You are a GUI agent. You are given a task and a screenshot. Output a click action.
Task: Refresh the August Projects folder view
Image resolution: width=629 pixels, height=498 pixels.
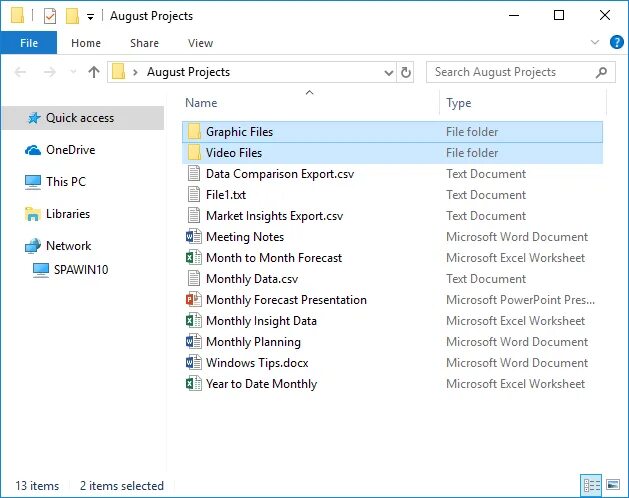click(x=406, y=72)
